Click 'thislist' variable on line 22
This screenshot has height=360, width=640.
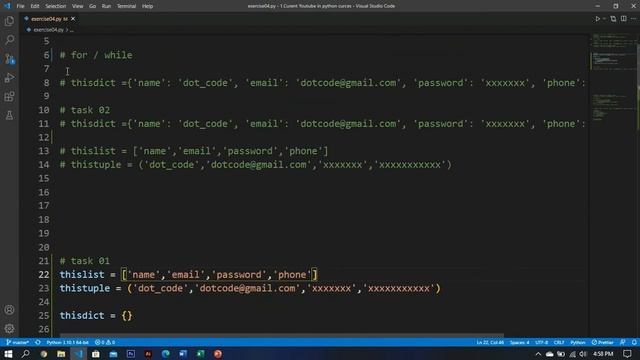(x=82, y=275)
